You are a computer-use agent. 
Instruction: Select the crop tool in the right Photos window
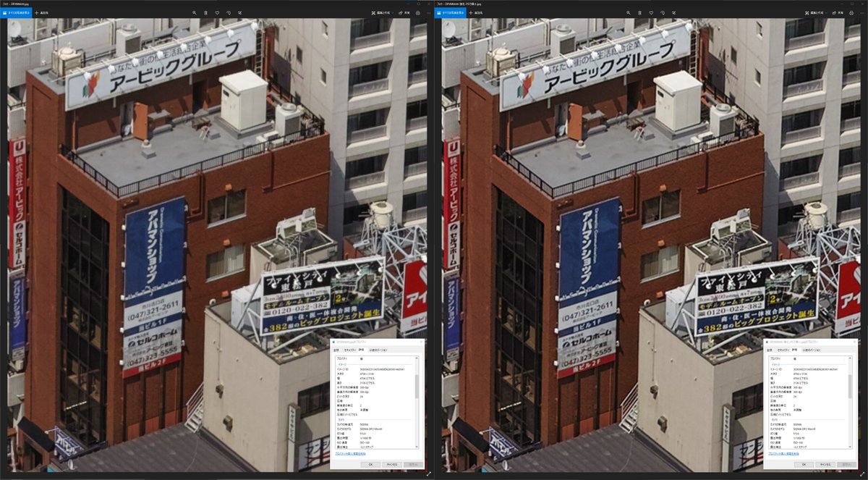[673, 13]
